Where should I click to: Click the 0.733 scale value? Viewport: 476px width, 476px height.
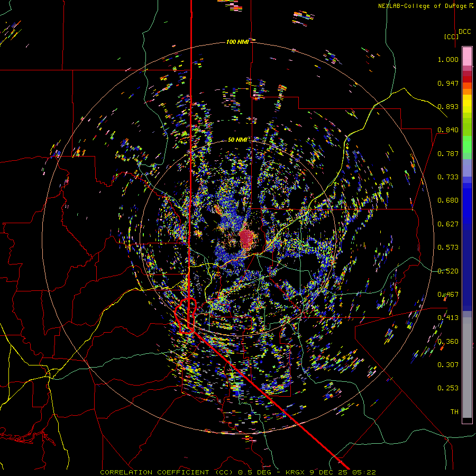(448, 177)
